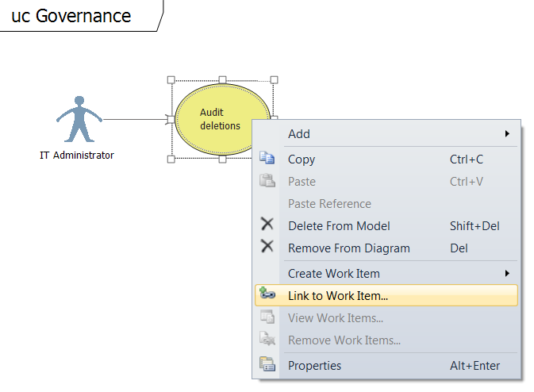
Task: Open the Add menu entry
Action: pyautogui.click(x=386, y=134)
